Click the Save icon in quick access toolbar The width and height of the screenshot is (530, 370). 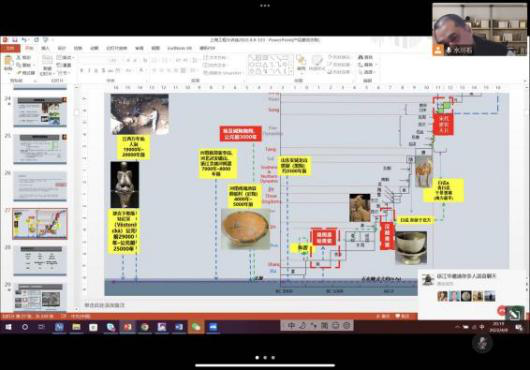15,40
